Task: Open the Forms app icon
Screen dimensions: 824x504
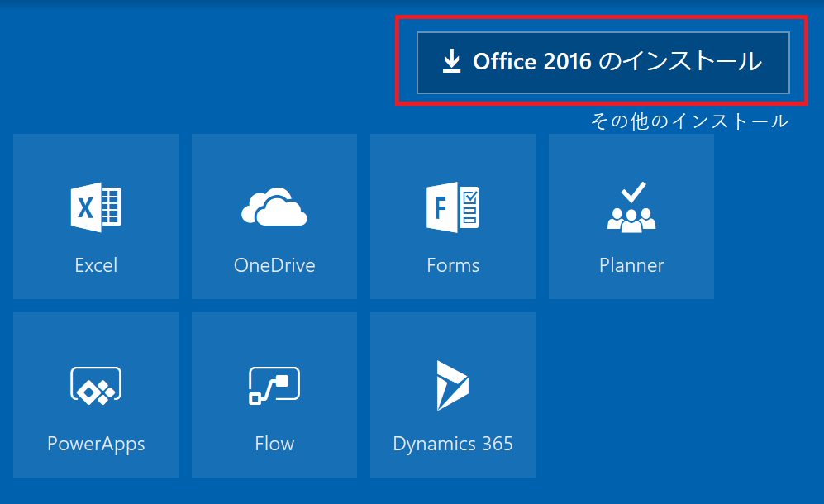Action: 453,207
